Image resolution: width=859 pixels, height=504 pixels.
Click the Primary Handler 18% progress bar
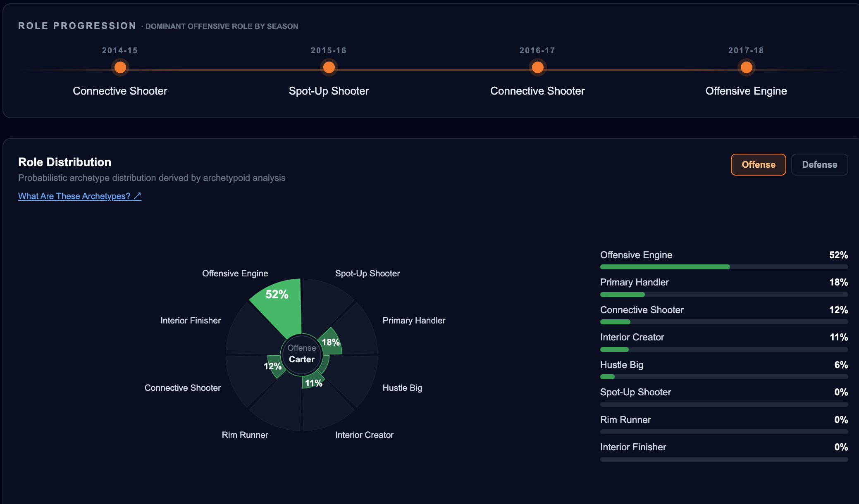pos(724,295)
